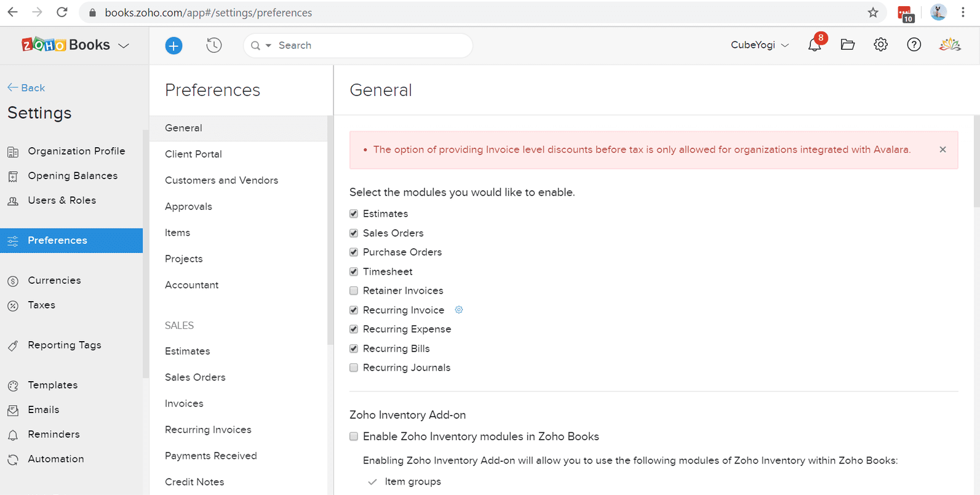Open the help question mark icon

(914, 44)
